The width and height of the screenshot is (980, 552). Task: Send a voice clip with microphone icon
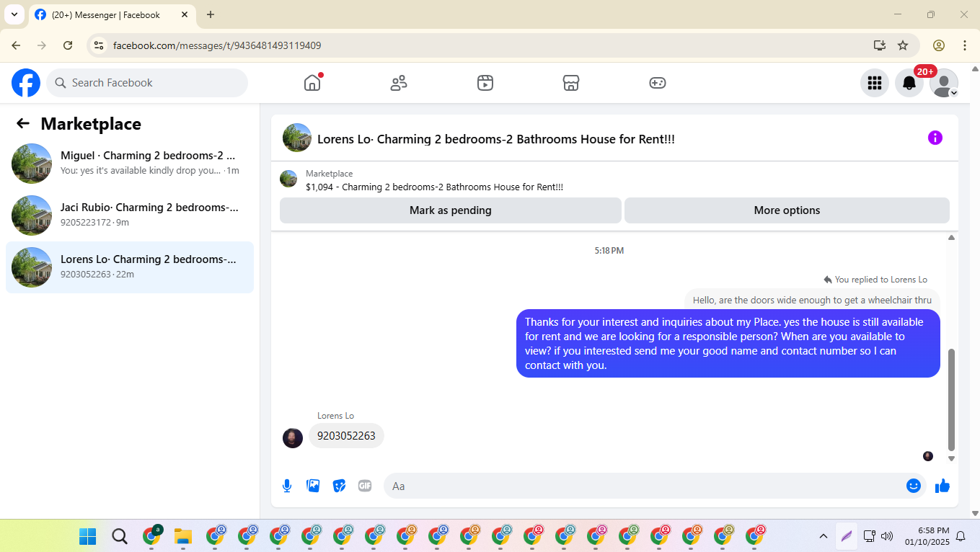287,486
